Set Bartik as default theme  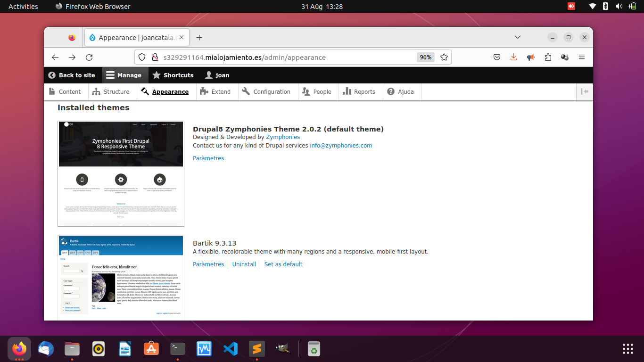(x=283, y=264)
